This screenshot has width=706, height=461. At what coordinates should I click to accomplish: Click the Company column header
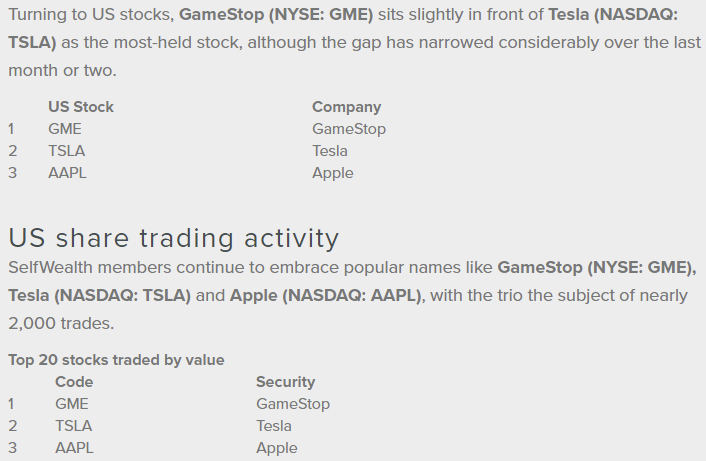(347, 107)
